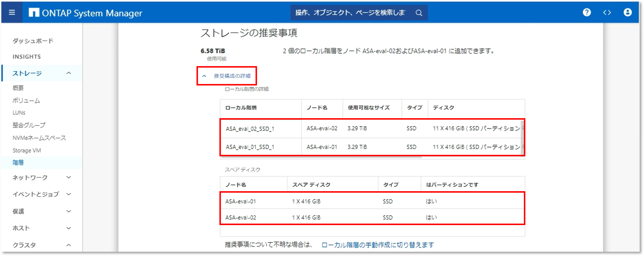Click ONTAP System Manager title
This screenshot has width=644, height=256.
click(x=92, y=13)
